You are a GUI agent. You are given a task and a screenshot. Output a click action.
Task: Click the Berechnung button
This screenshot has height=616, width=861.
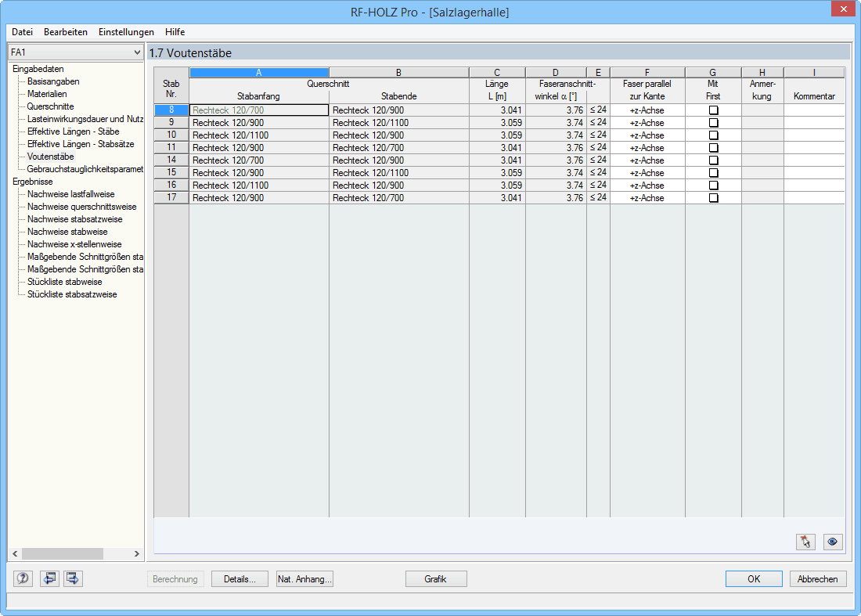[x=175, y=578]
